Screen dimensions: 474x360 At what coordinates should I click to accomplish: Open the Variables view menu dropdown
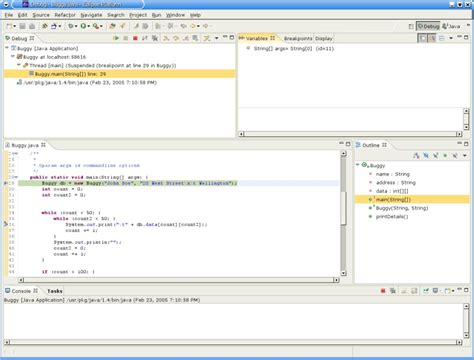tap(451, 38)
